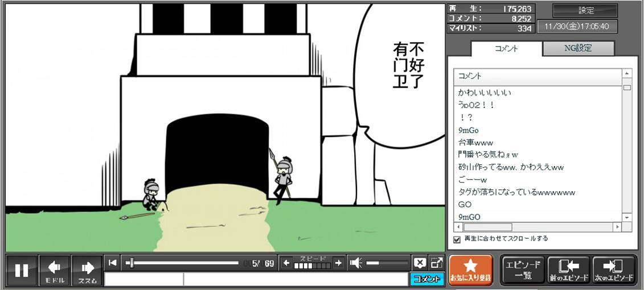This screenshot has height=290, width=644.
Task: Increase playback speed with right arrow
Action: [338, 263]
